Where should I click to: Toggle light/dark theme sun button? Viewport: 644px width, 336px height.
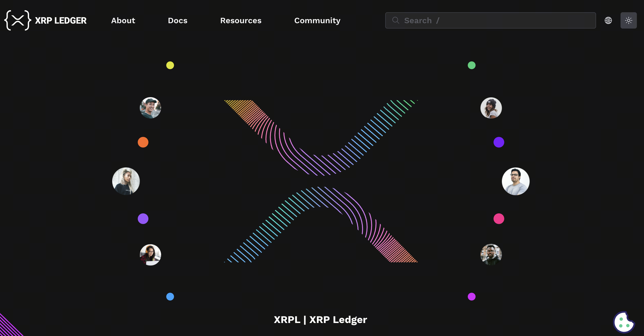click(x=628, y=20)
